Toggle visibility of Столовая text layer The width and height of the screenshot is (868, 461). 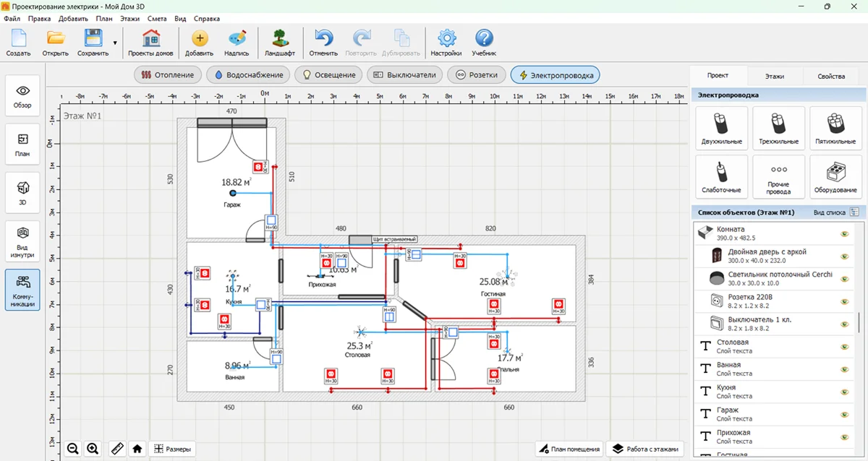[843, 347]
